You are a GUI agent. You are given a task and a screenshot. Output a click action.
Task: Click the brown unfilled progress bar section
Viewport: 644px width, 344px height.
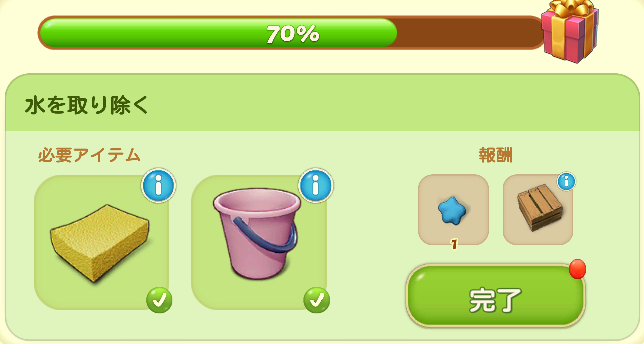(x=470, y=33)
